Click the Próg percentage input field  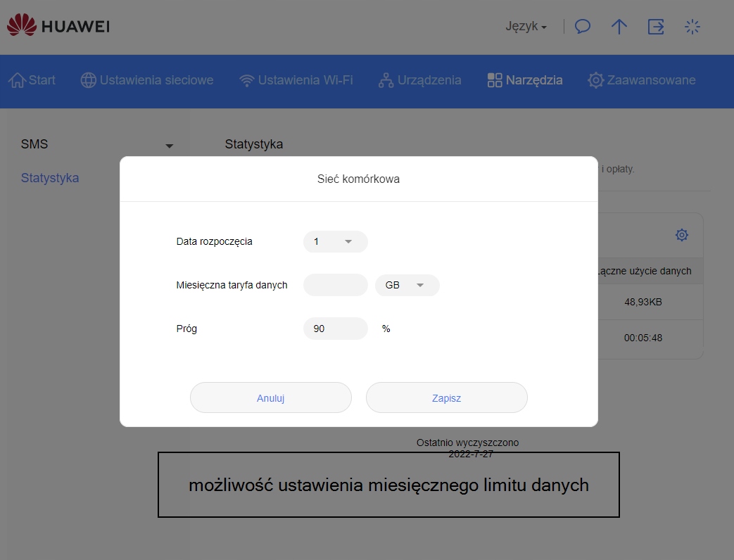click(x=335, y=329)
